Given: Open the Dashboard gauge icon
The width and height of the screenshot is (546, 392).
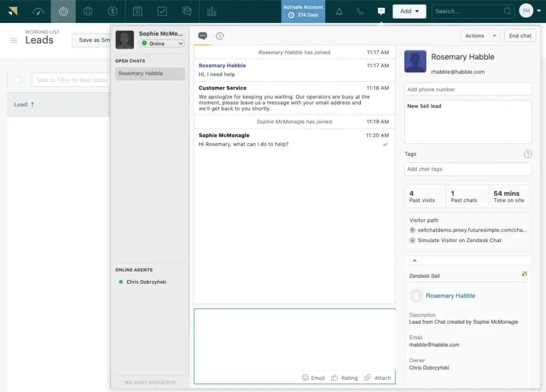Looking at the screenshot, I should coord(38,12).
